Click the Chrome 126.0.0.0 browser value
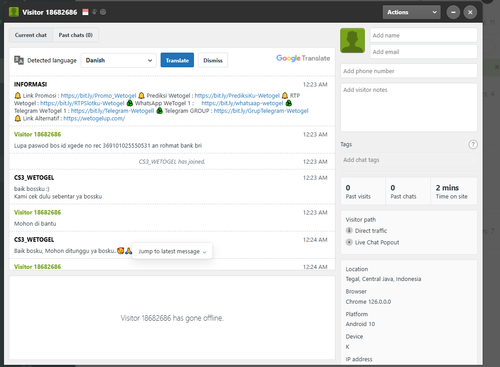 click(x=368, y=302)
